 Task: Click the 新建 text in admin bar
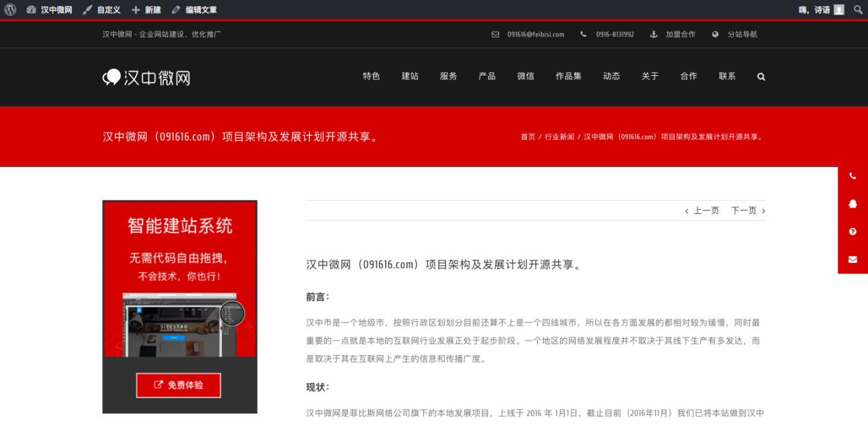click(x=153, y=10)
